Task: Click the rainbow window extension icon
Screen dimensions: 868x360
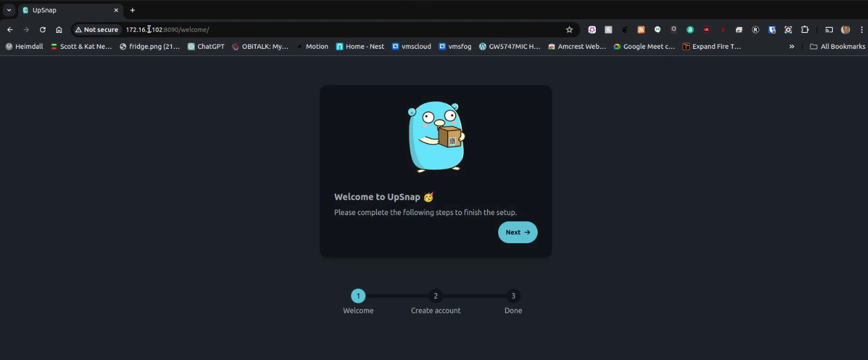Action: pyautogui.click(x=739, y=30)
